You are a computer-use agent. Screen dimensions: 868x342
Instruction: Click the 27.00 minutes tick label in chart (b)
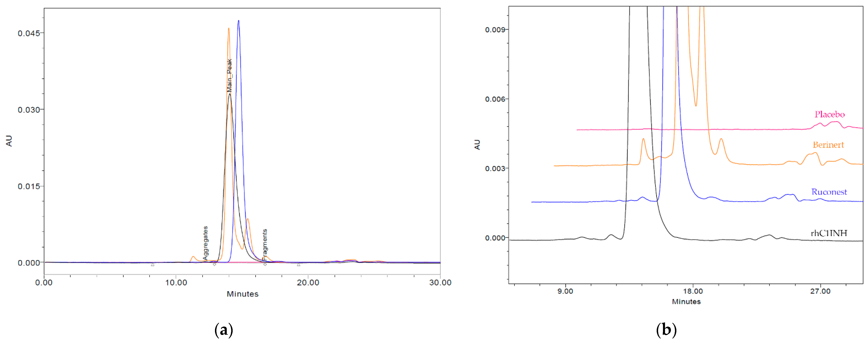820,291
